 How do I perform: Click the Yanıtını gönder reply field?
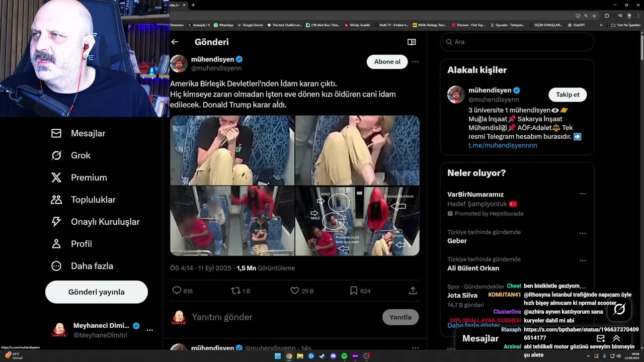point(284,317)
